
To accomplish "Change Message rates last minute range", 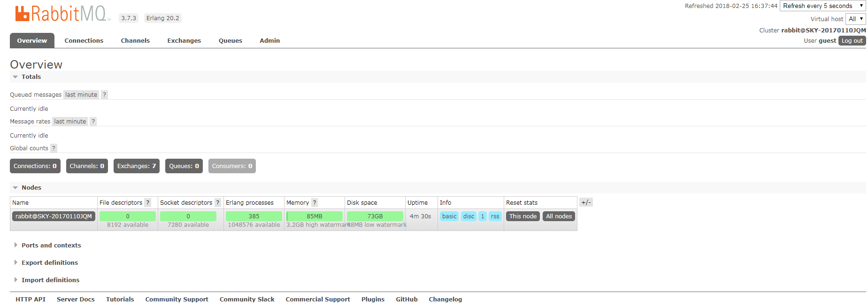I will 70,122.
